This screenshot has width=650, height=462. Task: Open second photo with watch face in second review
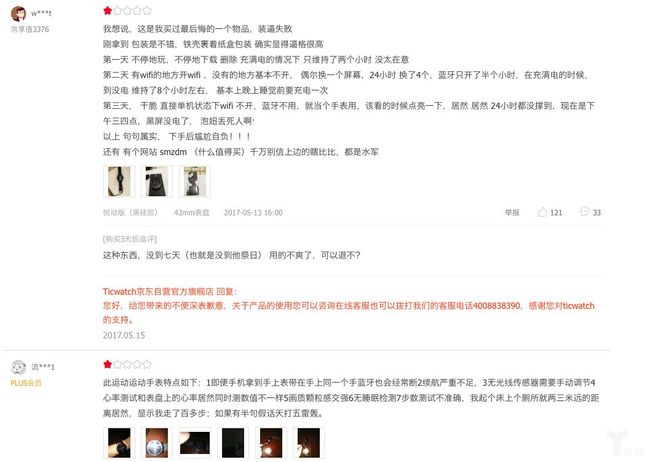click(157, 443)
